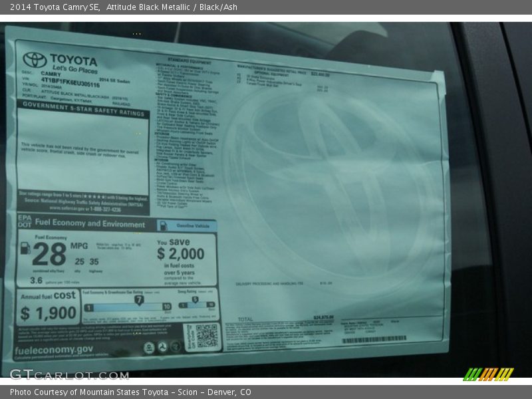Click the TOYOTA wordmark on the sticker
532x399 pixels.
[x=74, y=60]
